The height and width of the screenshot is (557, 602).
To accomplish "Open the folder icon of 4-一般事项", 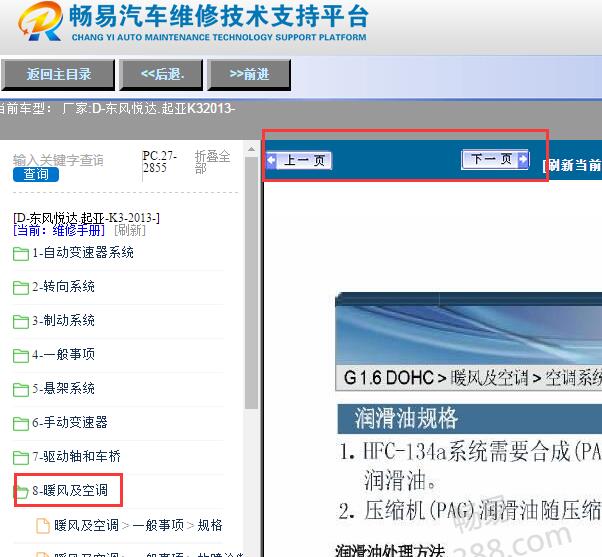I will (21, 355).
